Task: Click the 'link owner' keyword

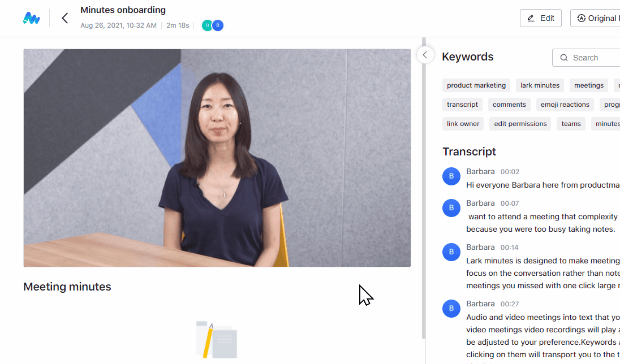Action: pos(463,124)
